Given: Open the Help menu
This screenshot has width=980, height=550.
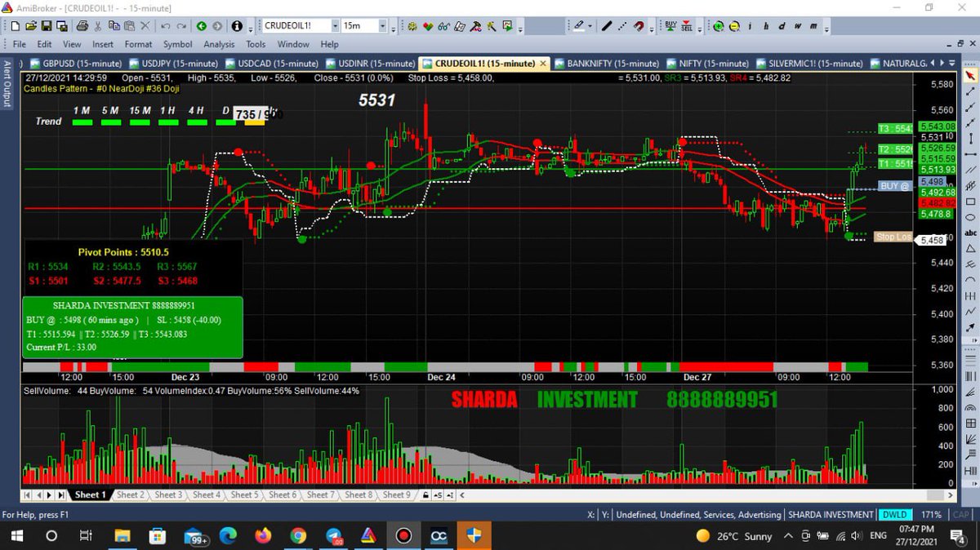Looking at the screenshot, I should tap(329, 44).
